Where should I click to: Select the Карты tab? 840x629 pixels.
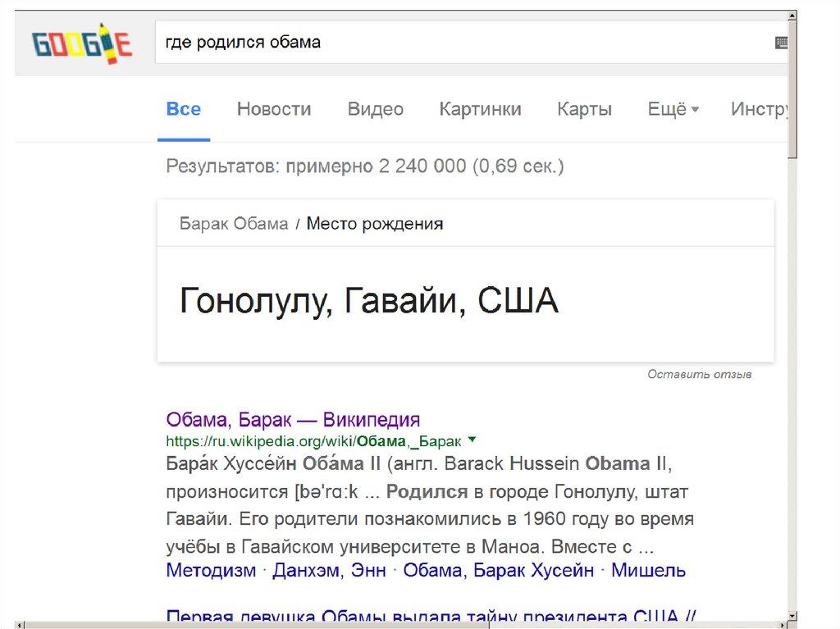(584, 109)
